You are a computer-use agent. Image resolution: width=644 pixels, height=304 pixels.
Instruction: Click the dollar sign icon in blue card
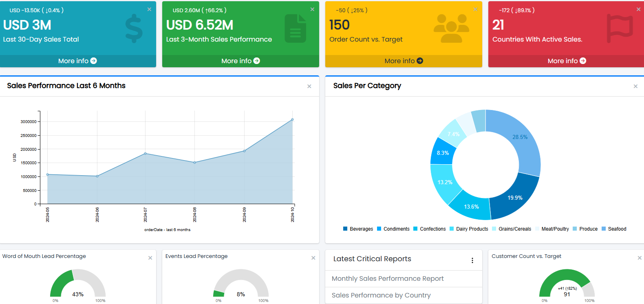[134, 29]
